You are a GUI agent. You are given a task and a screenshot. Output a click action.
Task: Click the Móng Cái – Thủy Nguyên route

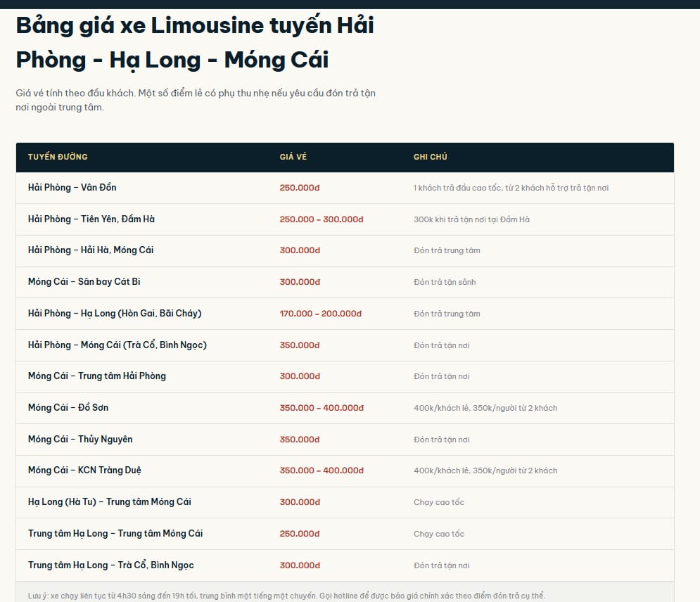[x=80, y=439]
